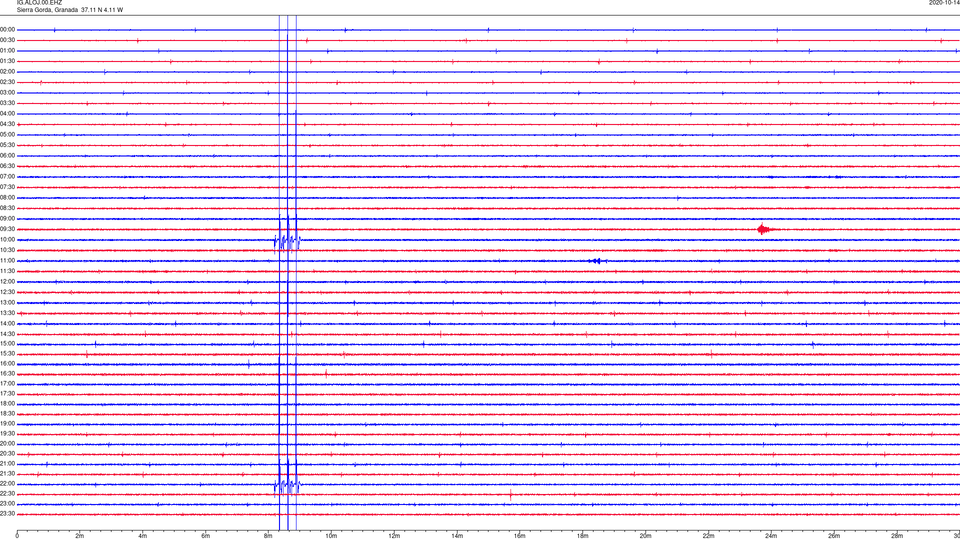Screen dimensions: 960x540
Task: Select the 02:00 time label
Action: [8, 72]
